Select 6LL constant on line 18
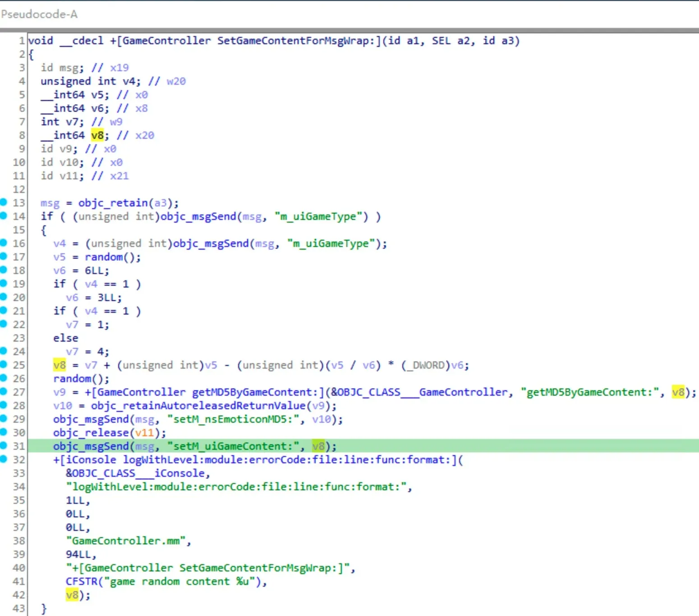 94,270
